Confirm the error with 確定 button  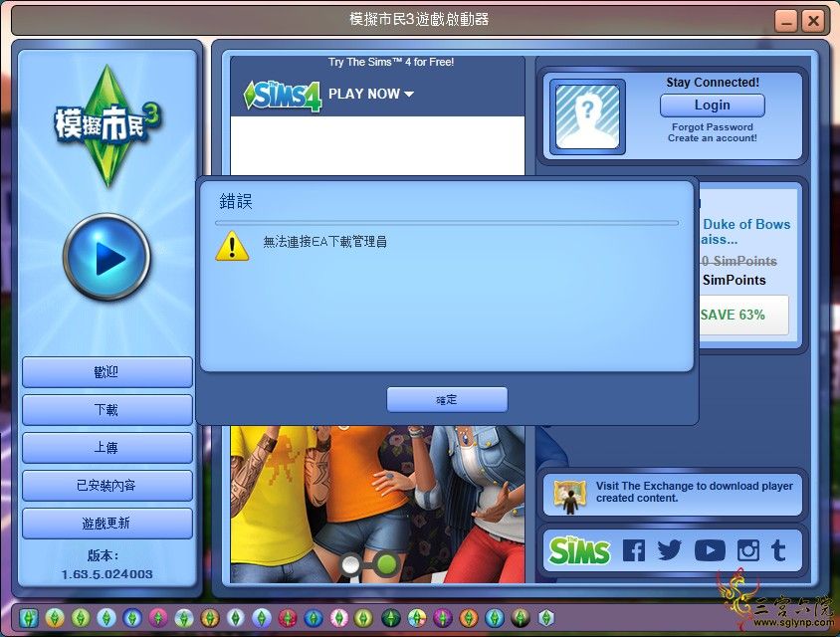(x=447, y=400)
